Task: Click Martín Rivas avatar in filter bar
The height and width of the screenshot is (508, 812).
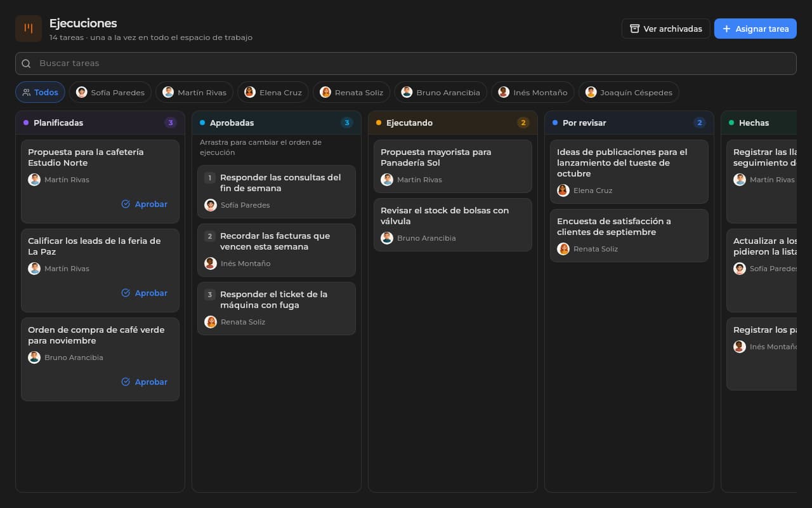Action: pos(168,92)
